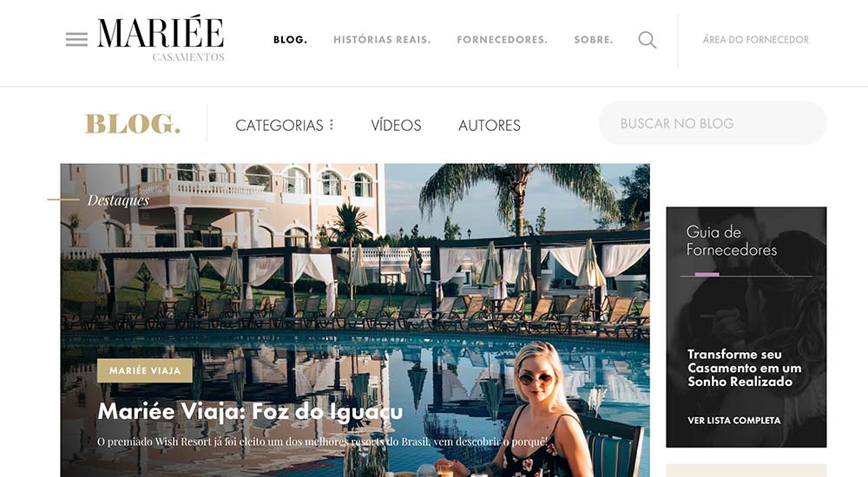The height and width of the screenshot is (477, 868).
Task: Select the Sobre nav link
Action: (x=594, y=40)
